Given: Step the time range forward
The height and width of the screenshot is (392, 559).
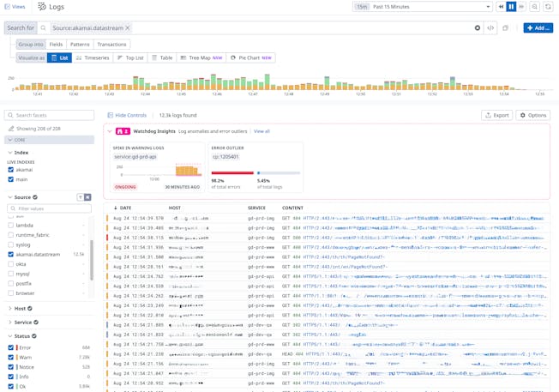Looking at the screenshot, I should pos(521,7).
